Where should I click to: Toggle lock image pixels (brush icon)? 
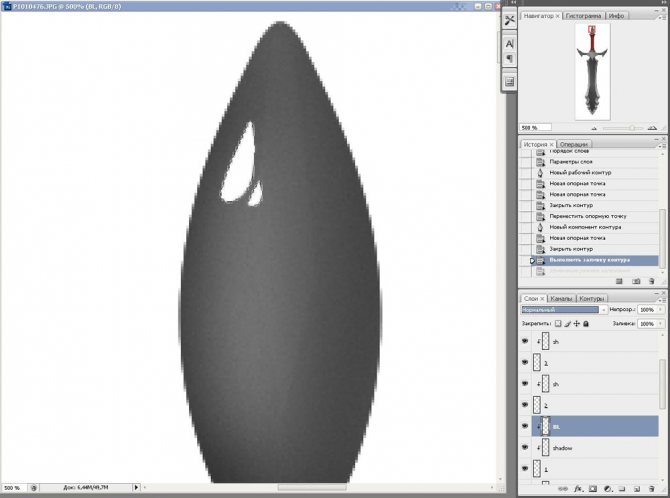(567, 324)
